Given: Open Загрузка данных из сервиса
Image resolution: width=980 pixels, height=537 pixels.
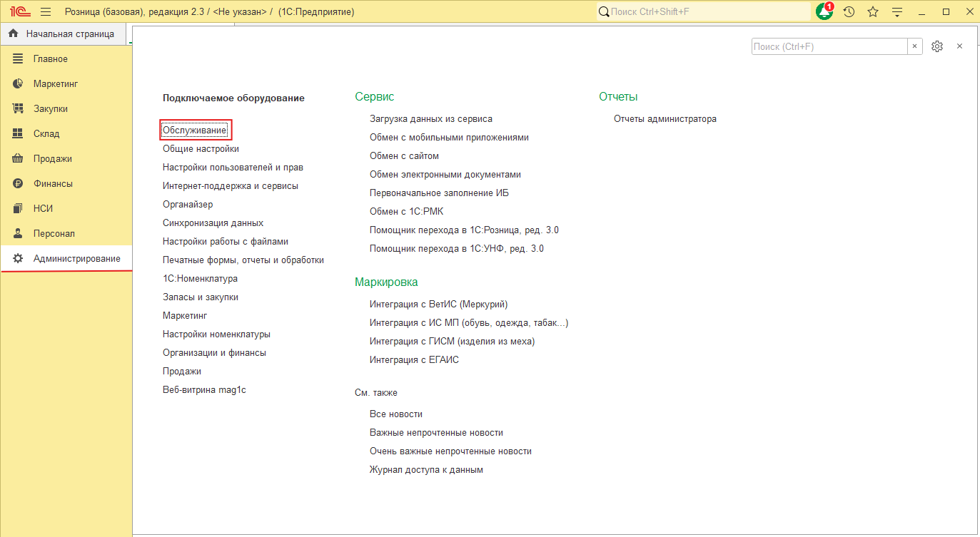Looking at the screenshot, I should tap(431, 119).
